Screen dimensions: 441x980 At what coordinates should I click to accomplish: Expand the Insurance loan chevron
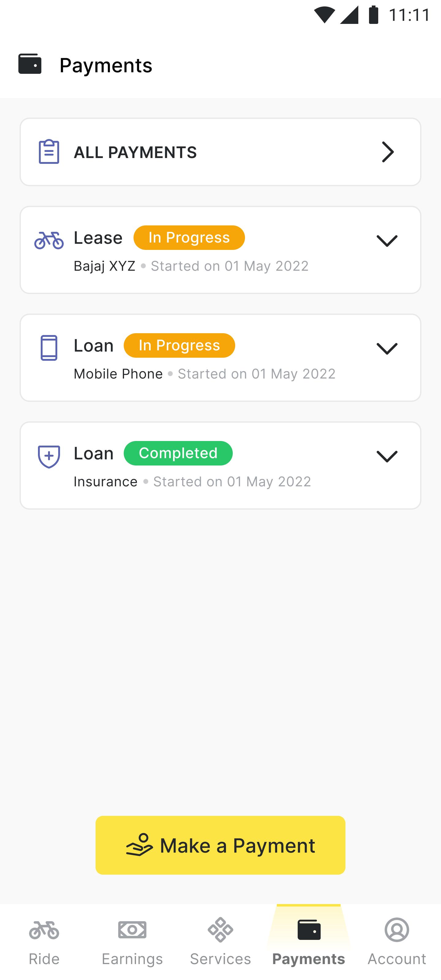387,456
